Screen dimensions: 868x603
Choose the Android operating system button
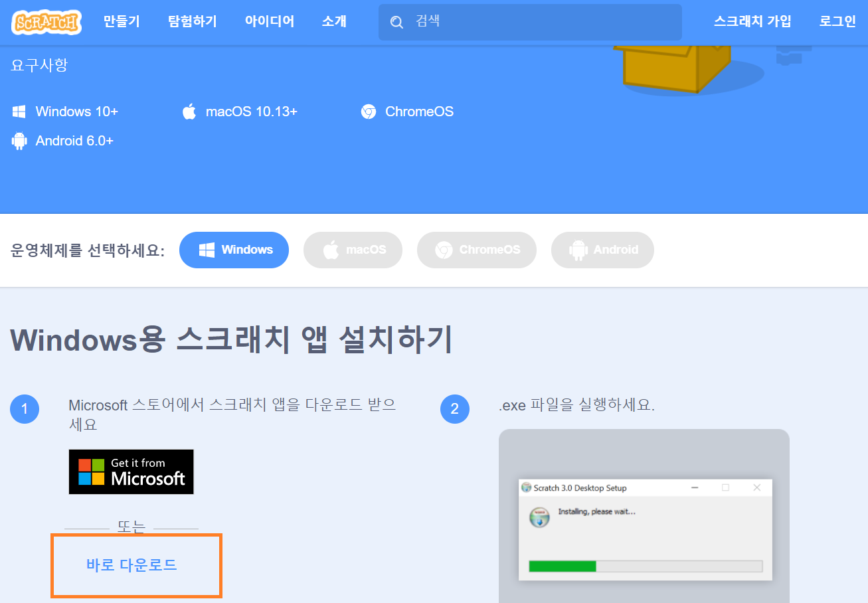tap(602, 250)
